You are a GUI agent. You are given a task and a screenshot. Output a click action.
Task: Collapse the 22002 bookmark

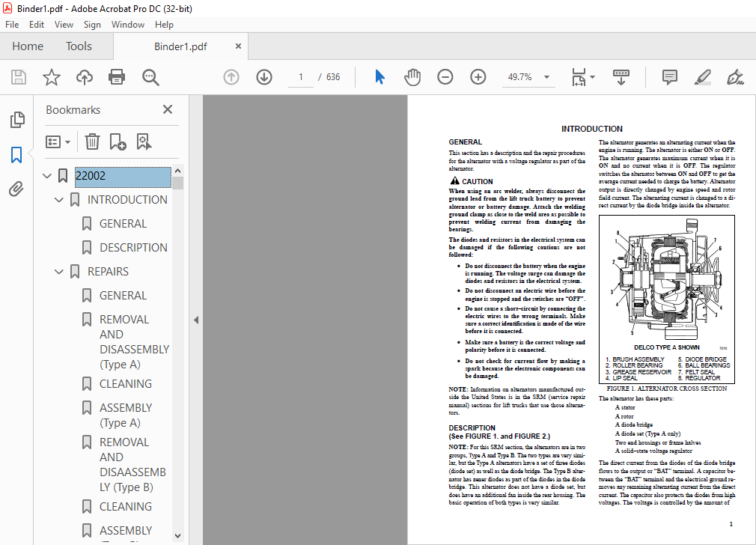tap(46, 176)
